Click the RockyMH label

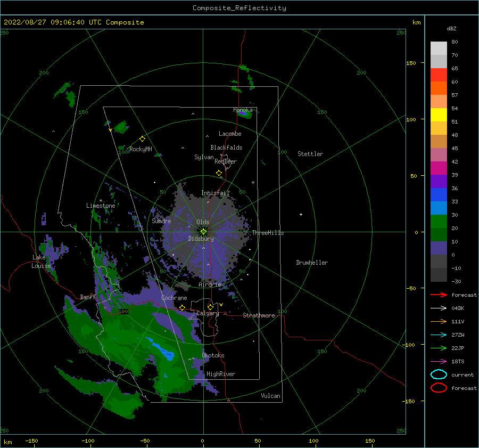(x=141, y=149)
